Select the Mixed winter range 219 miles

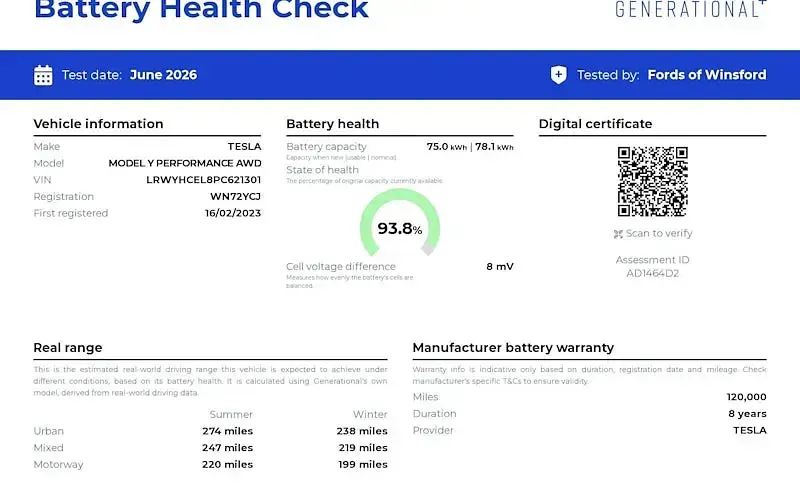pos(363,448)
